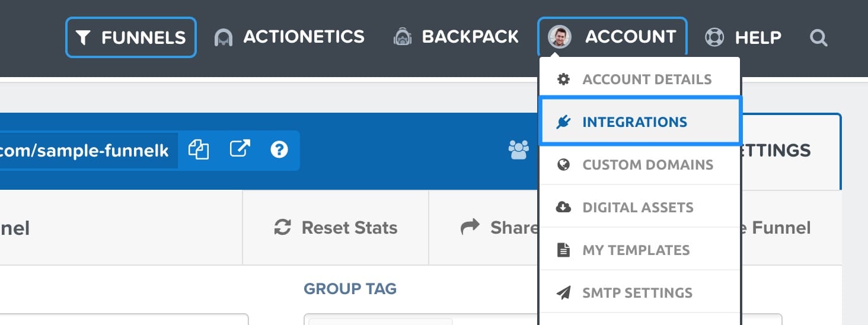868x325 pixels.
Task: Click the funnel filter icon
Action: [84, 38]
